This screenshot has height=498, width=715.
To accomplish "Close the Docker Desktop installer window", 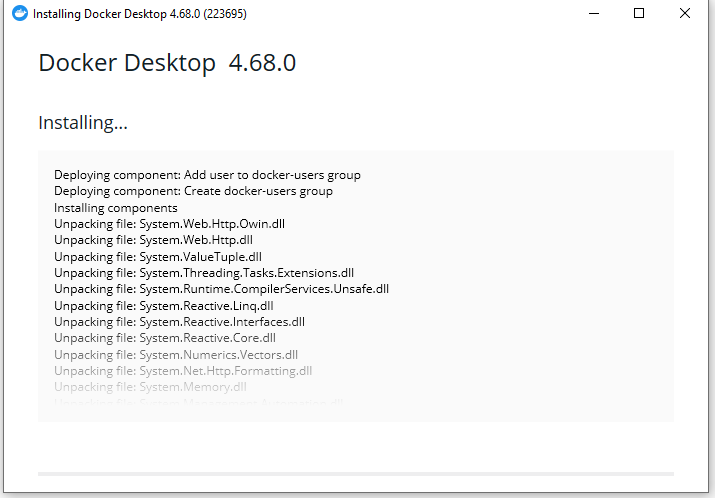I will 684,13.
